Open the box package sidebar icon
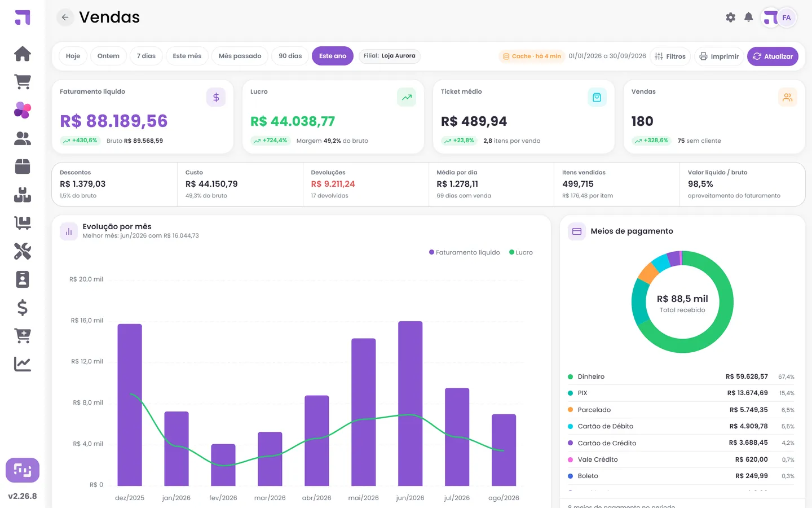Screen dimensions: 812x508 tap(23, 167)
